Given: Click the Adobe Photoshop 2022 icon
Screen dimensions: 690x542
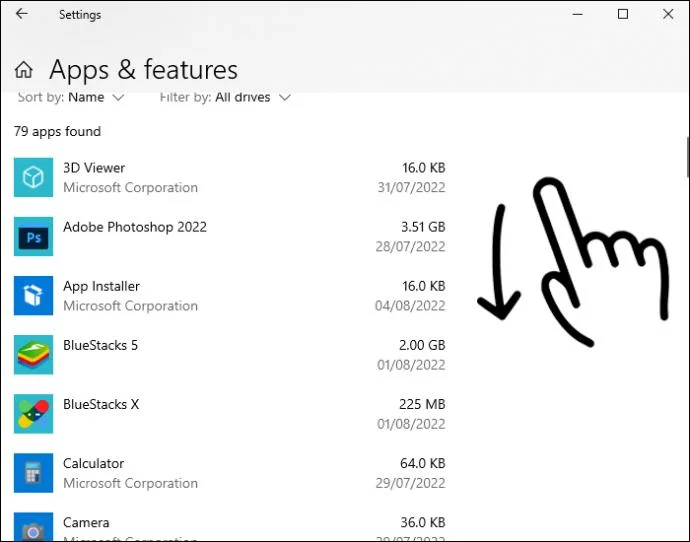Looking at the screenshot, I should click(x=33, y=236).
